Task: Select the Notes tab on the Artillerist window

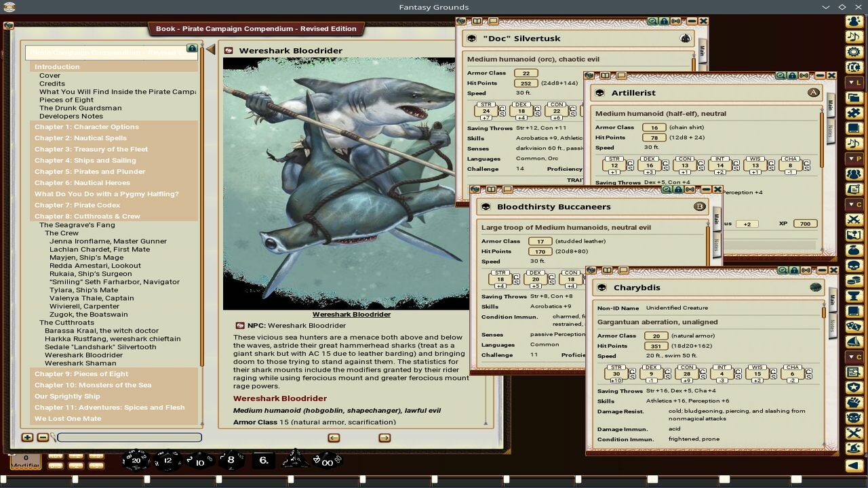Action: pos(830,134)
